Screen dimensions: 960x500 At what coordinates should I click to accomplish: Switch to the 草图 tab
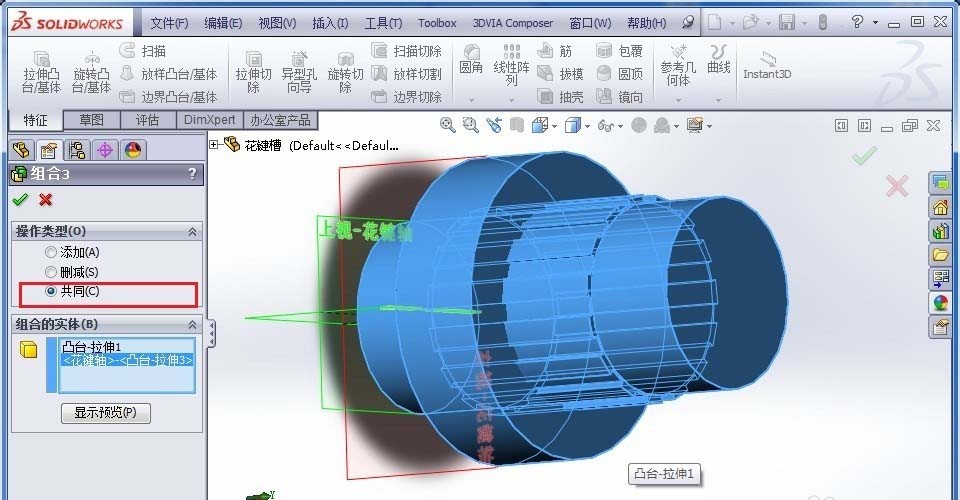91,120
